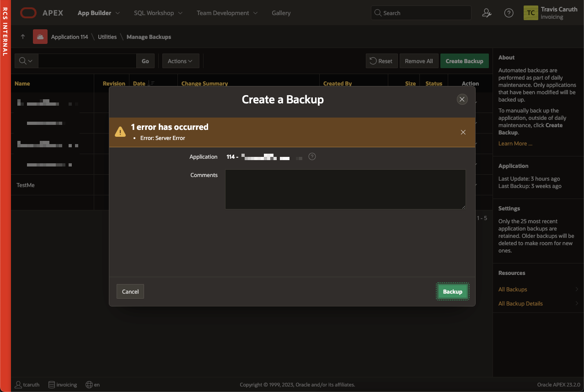
Task: Click the Revision column header
Action: pos(114,83)
